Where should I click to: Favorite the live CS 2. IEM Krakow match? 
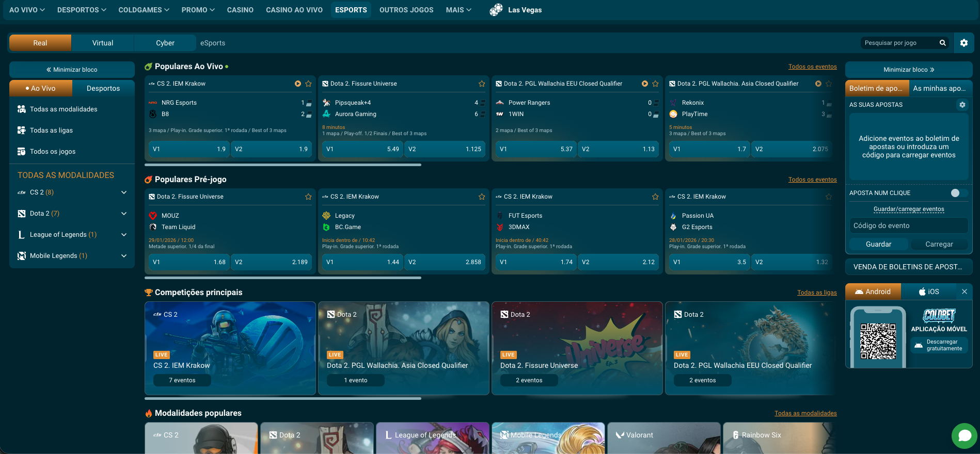coord(308,84)
